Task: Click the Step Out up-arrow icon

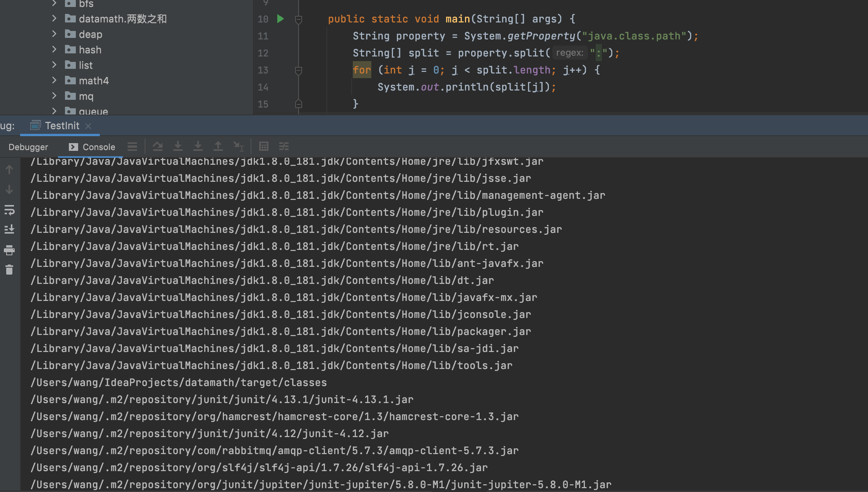Action: 218,146
